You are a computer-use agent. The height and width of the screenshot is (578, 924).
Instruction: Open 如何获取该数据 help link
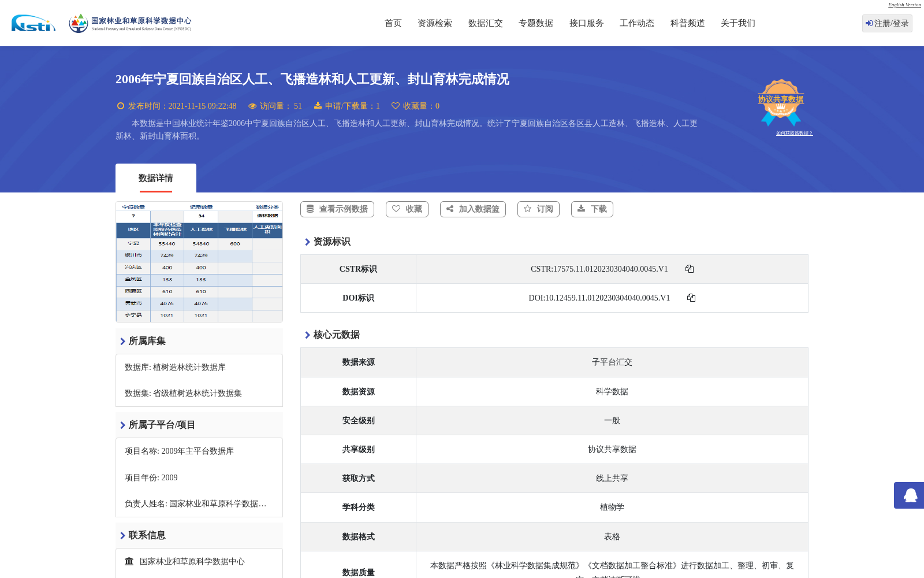click(794, 133)
